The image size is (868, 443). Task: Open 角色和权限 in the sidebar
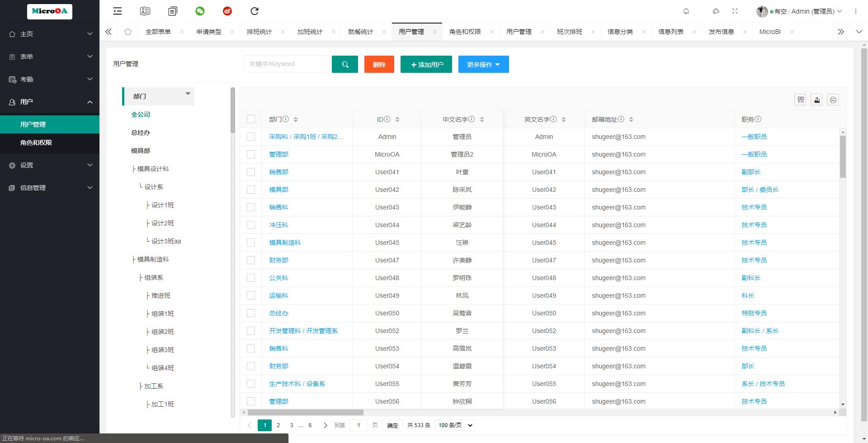pyautogui.click(x=36, y=143)
